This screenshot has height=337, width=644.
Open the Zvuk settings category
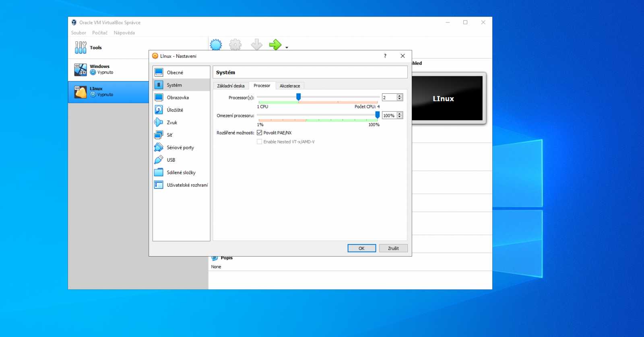pos(182,122)
